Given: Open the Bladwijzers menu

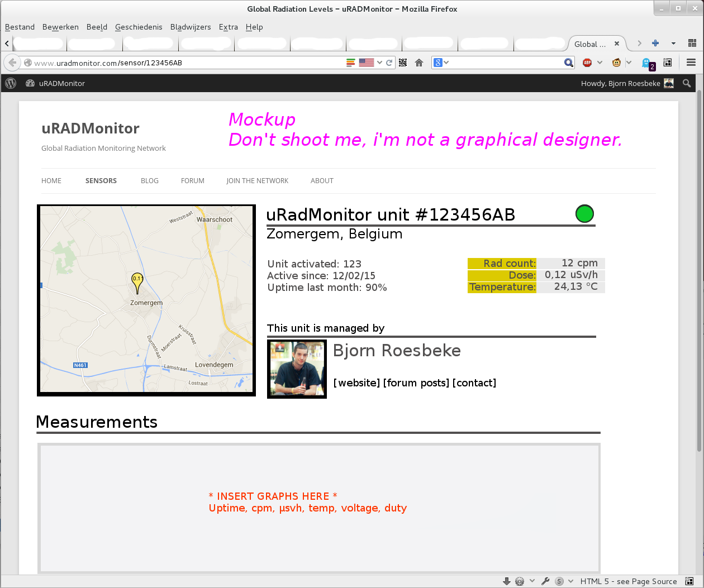Looking at the screenshot, I should pos(191,27).
